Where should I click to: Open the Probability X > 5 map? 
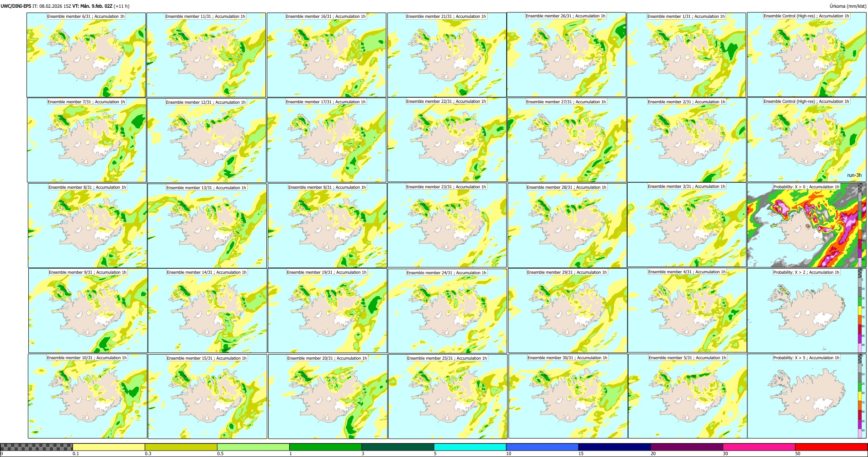click(807, 396)
